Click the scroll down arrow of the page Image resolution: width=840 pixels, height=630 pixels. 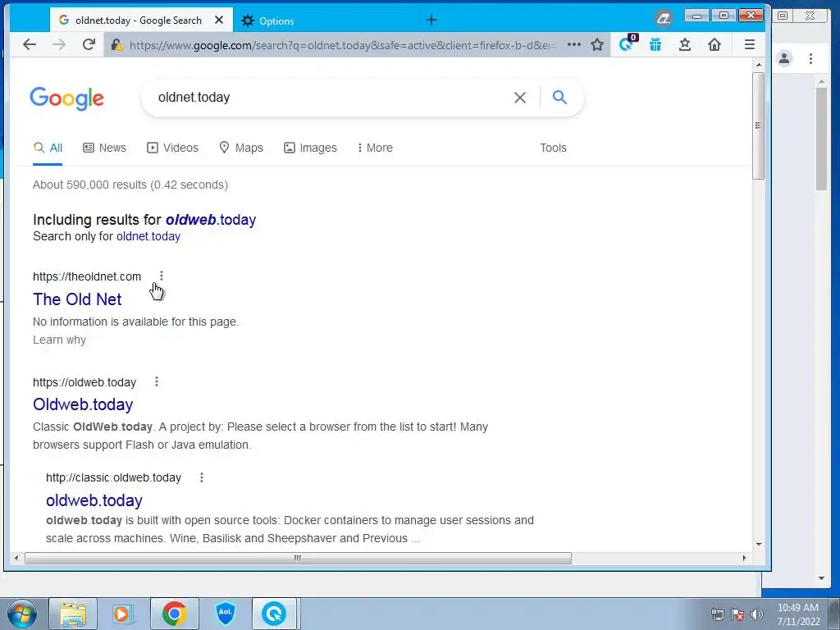coord(759,544)
